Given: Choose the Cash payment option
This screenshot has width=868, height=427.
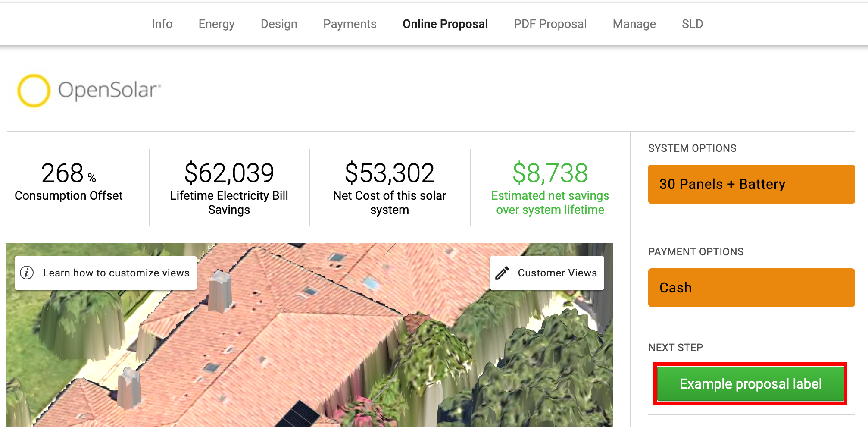Looking at the screenshot, I should [751, 288].
